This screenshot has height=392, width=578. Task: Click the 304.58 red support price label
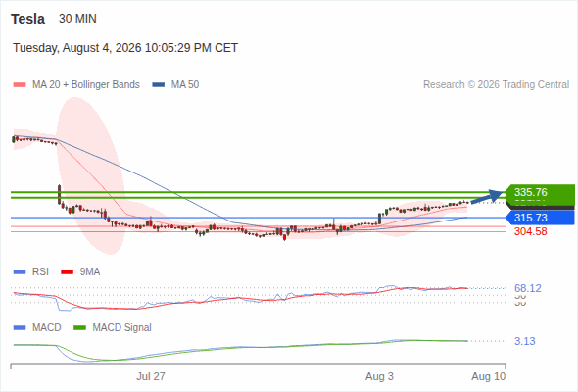[x=530, y=231]
